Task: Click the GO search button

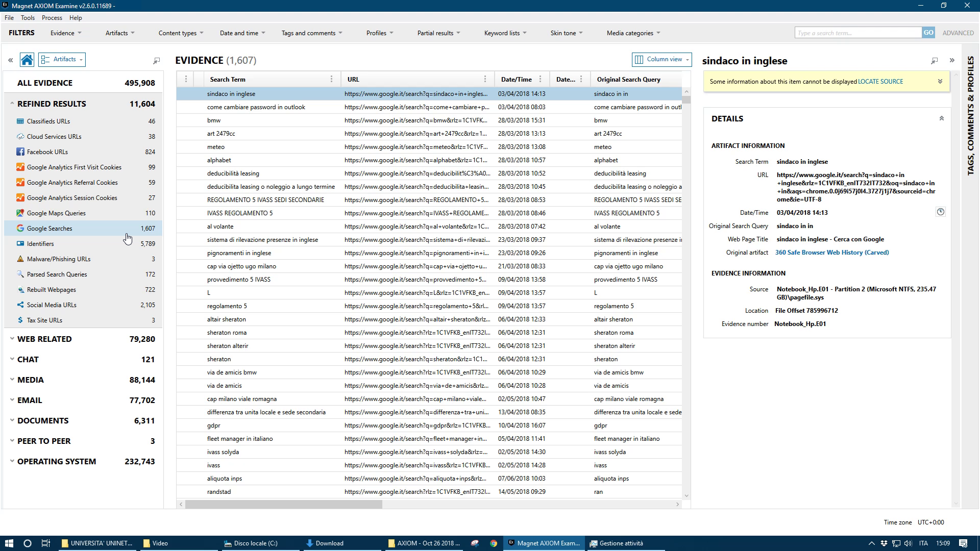Action: [928, 33]
